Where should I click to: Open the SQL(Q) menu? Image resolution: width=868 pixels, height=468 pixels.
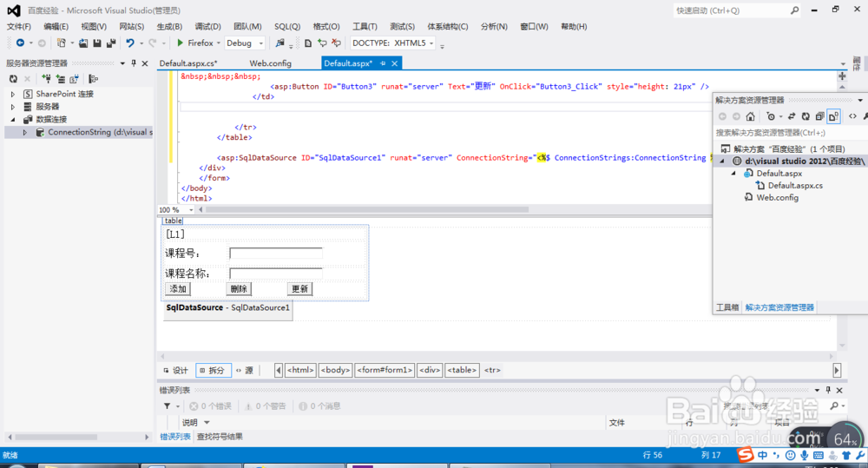click(x=287, y=27)
